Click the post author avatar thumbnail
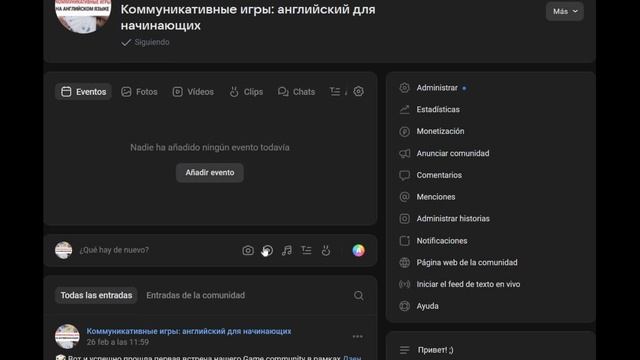The image size is (640, 360). [x=67, y=336]
